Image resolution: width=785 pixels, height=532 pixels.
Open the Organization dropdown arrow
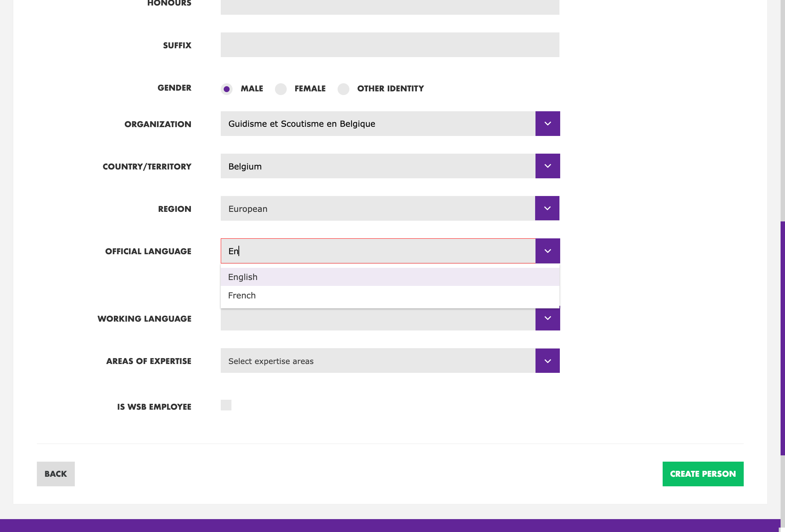548,124
